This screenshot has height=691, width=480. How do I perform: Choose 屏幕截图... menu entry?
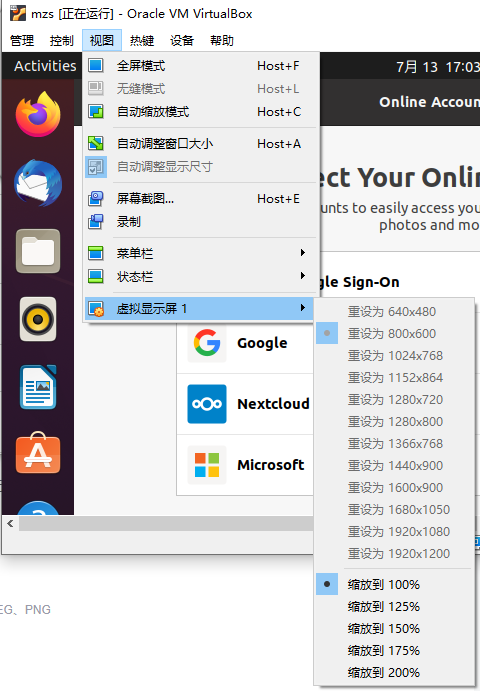coord(201,198)
